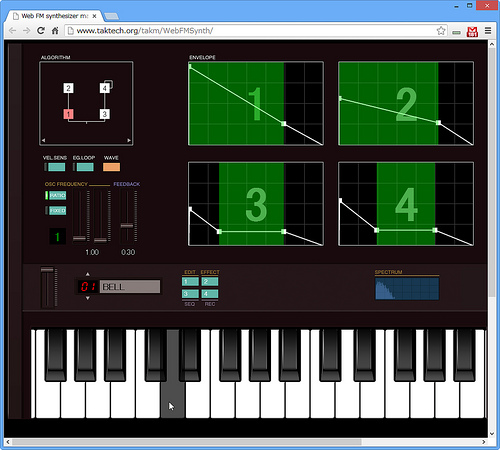Screen dimensions: 500x450
Task: Go to browser home page
Action: (x=55, y=31)
